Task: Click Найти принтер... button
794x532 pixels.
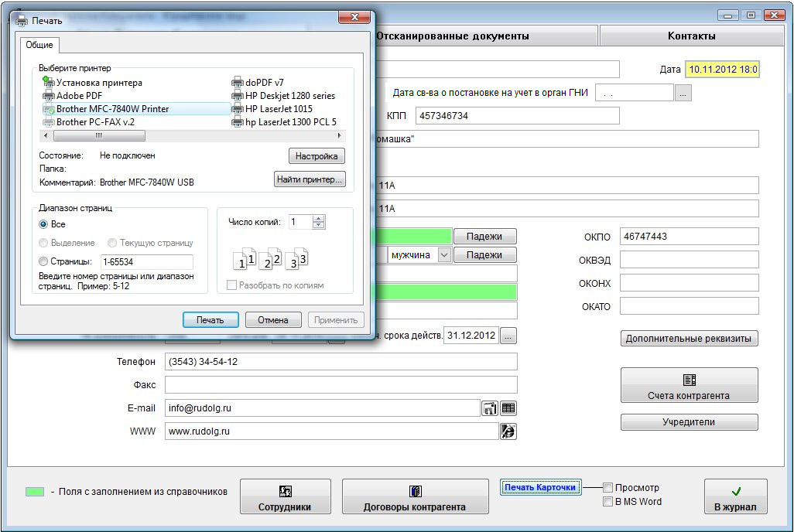Action: 310,179
